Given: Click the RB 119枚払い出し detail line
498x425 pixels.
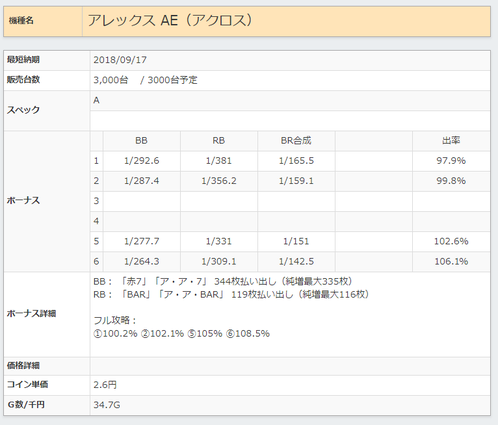Looking at the screenshot, I should point(231,295).
